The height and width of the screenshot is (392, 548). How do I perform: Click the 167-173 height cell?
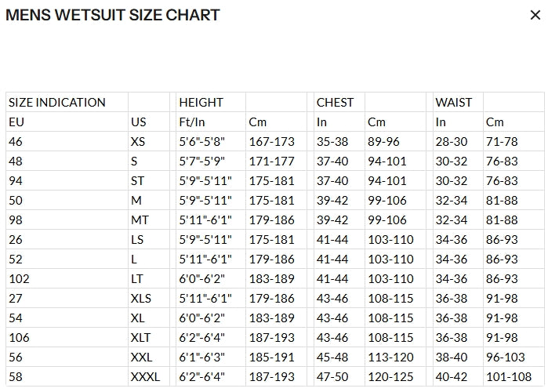coord(276,141)
